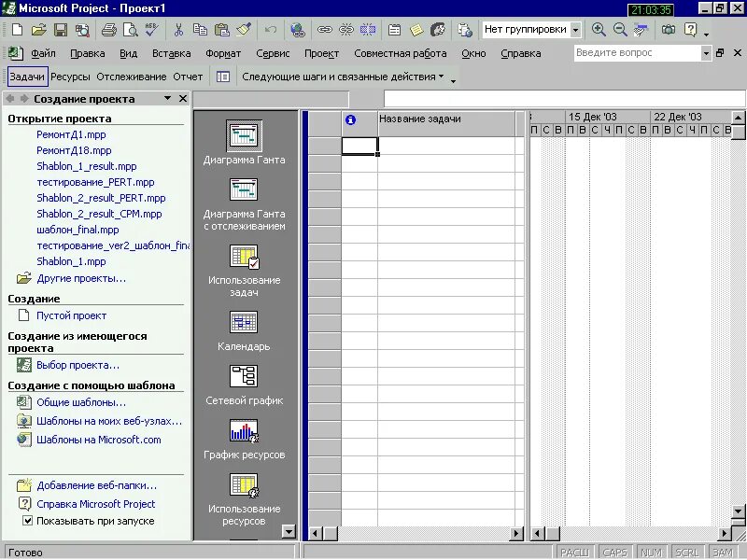The height and width of the screenshot is (560, 747).
Task: Open the Формат menu
Action: (x=223, y=53)
